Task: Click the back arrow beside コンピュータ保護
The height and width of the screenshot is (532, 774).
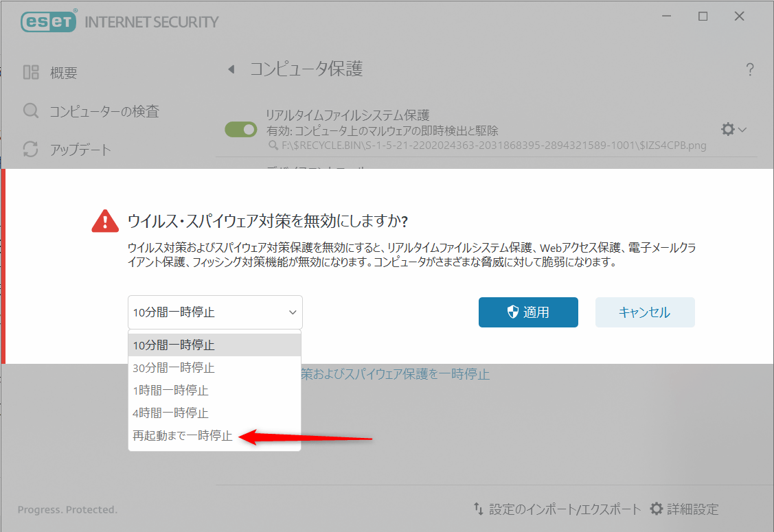Action: [231, 69]
